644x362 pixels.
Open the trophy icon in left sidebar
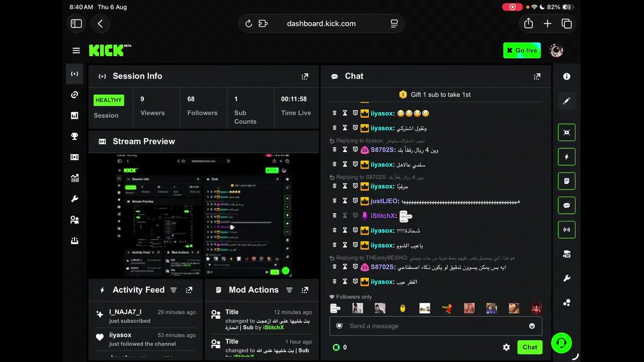[x=74, y=136]
